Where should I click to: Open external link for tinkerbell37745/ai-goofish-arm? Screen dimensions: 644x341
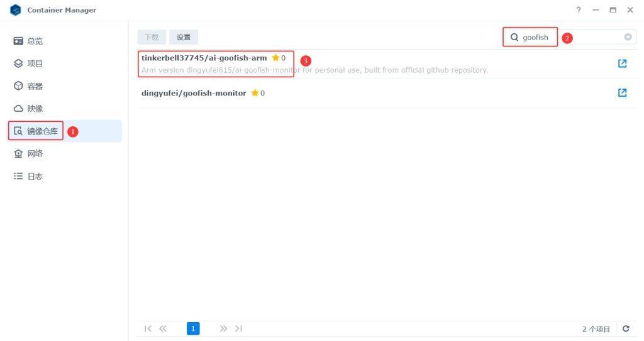pos(622,63)
